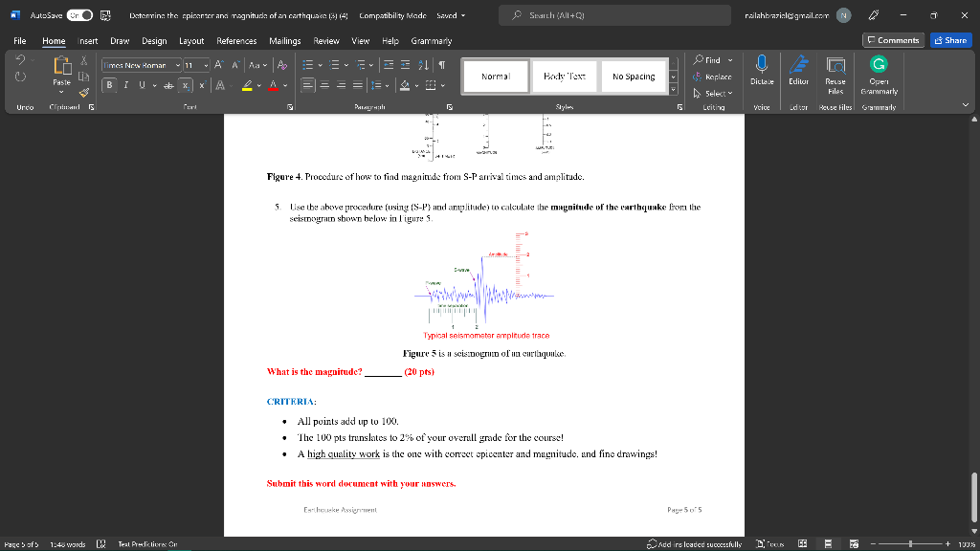980x551 pixels.
Task: Click the Paste clipboard icon
Action: [x=62, y=65]
